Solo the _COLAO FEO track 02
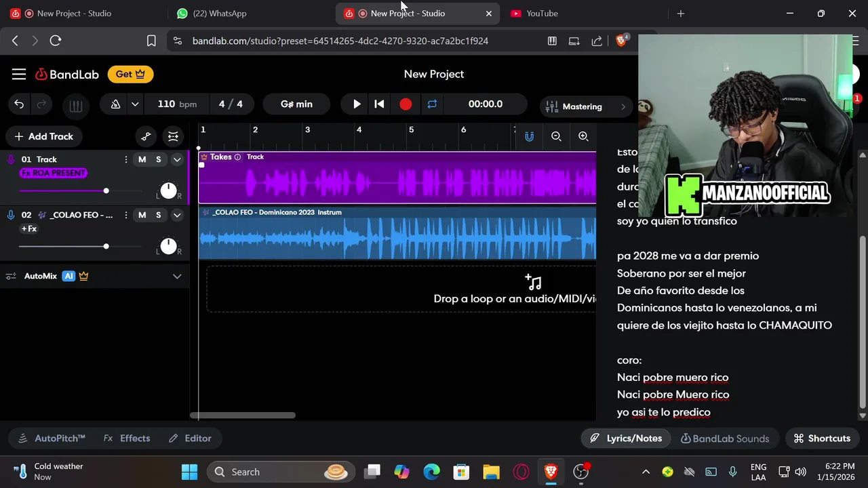Screen dimensions: 868x488 (x=159, y=215)
